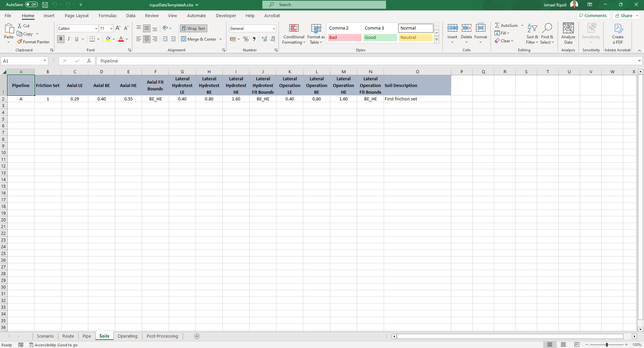Open the File menu

point(8,16)
